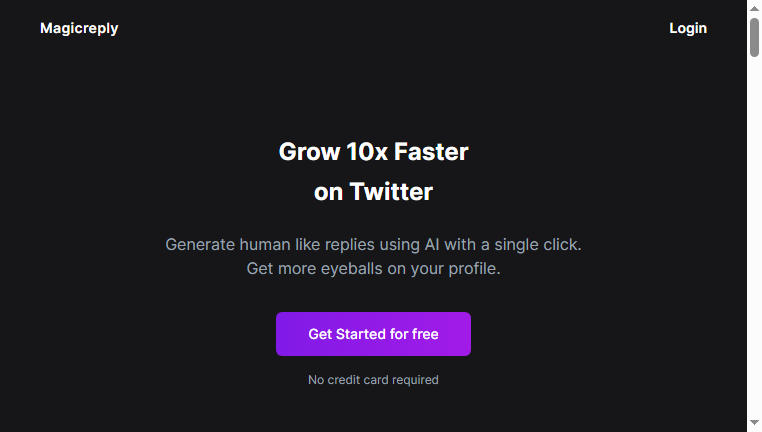Viewport: 762px width, 432px height.
Task: Click the Magicreply logo in header
Action: [x=79, y=28]
